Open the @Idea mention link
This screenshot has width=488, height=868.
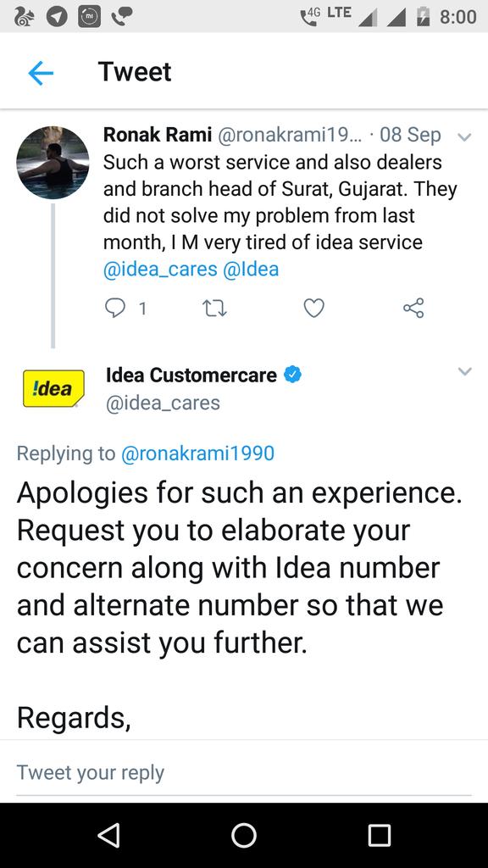click(251, 269)
